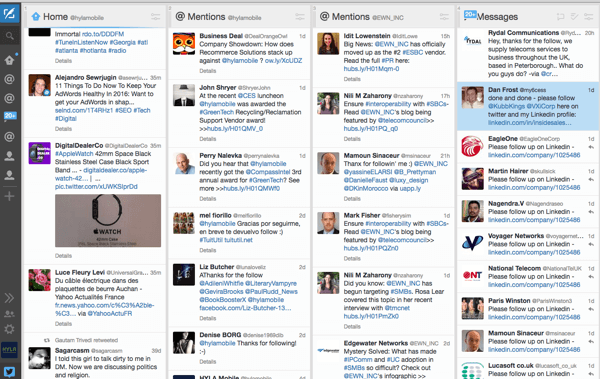Open the settings gear icon in sidebar

(x=9, y=329)
